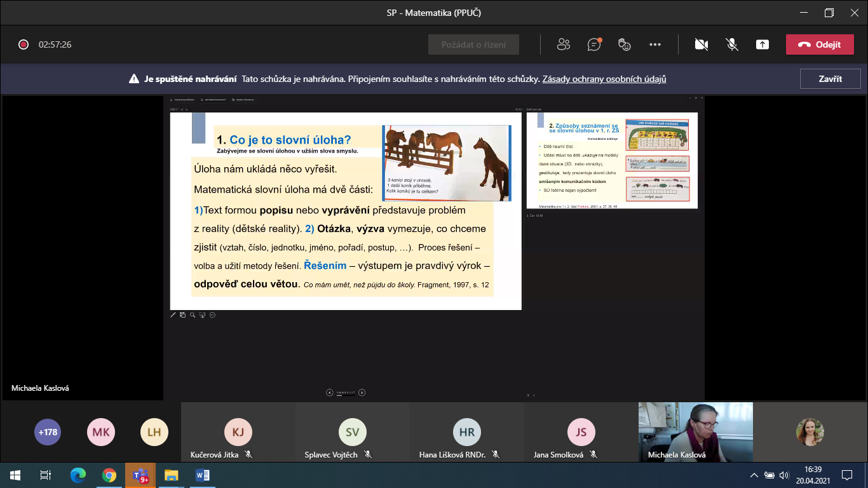Go to the next slide arrow
The width and height of the screenshot is (868, 488).
[x=362, y=393]
